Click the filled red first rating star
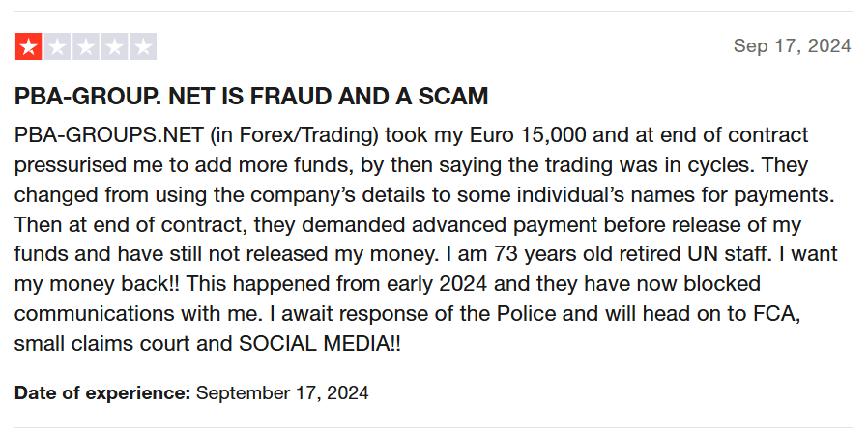Image resolution: width=868 pixels, height=435 pixels. (x=29, y=46)
